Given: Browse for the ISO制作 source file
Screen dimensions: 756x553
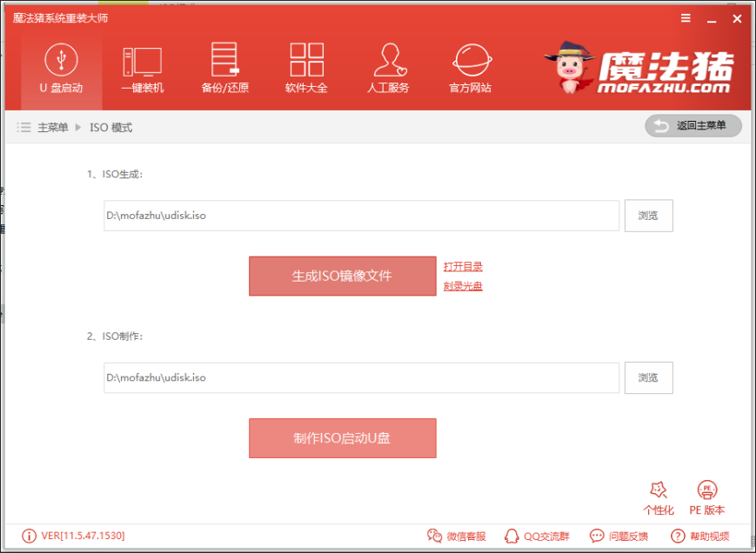Looking at the screenshot, I should [x=648, y=377].
